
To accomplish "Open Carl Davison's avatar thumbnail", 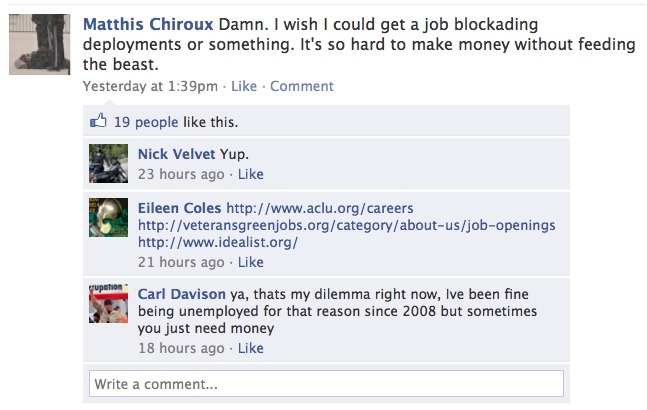I will [107, 303].
